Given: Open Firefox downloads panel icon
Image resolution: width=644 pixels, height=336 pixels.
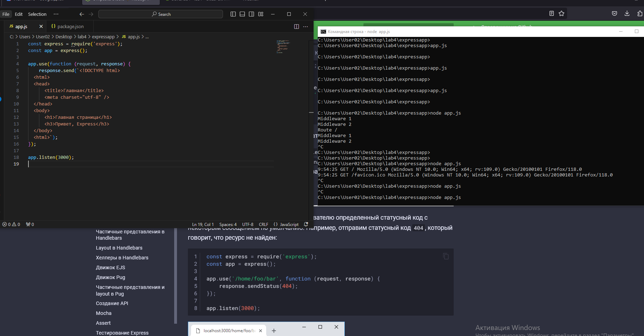Looking at the screenshot, I should [627, 13].
